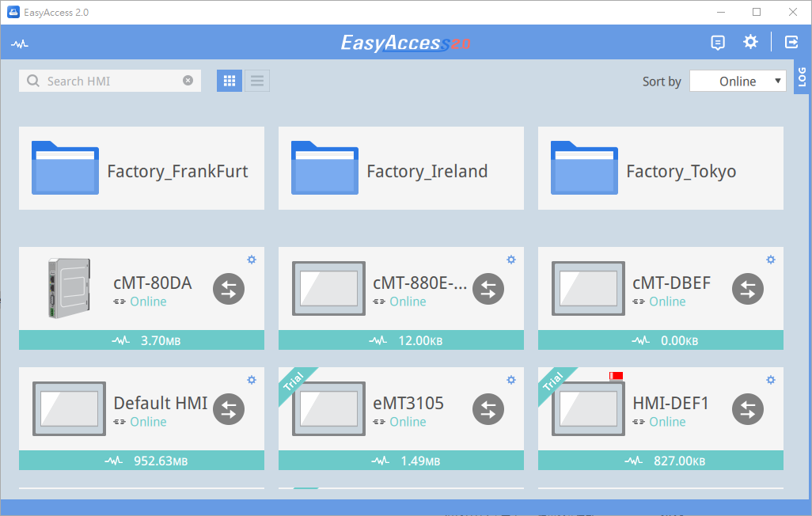Connect to cMT-80DA via arrows button
Screen dimensions: 812x516
pos(229,289)
